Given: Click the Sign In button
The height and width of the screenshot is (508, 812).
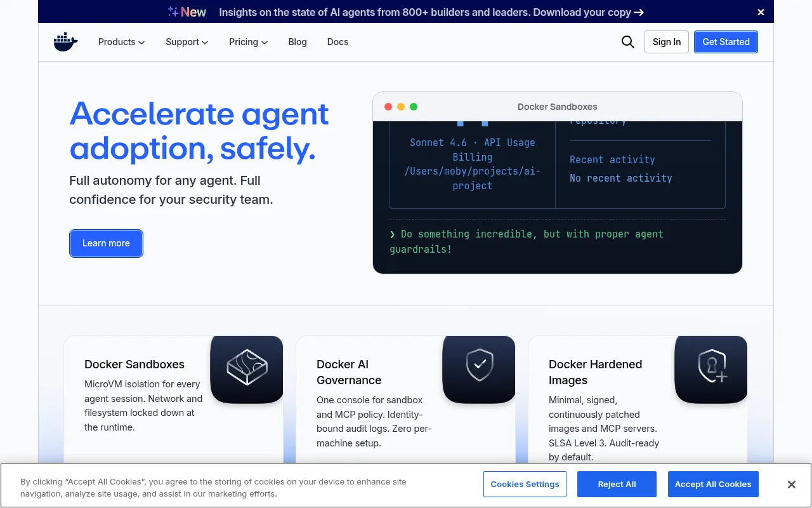Looking at the screenshot, I should pos(667,42).
